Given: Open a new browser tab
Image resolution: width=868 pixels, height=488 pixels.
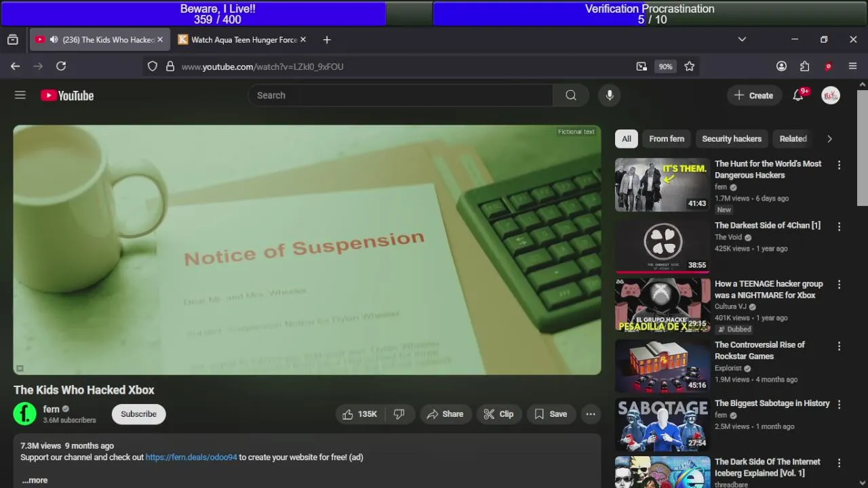Looking at the screenshot, I should [327, 40].
